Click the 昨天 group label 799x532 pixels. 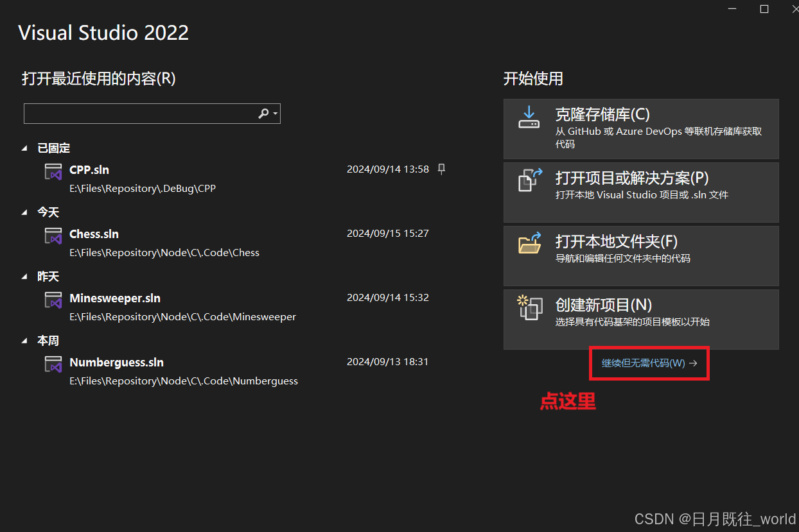coord(48,277)
